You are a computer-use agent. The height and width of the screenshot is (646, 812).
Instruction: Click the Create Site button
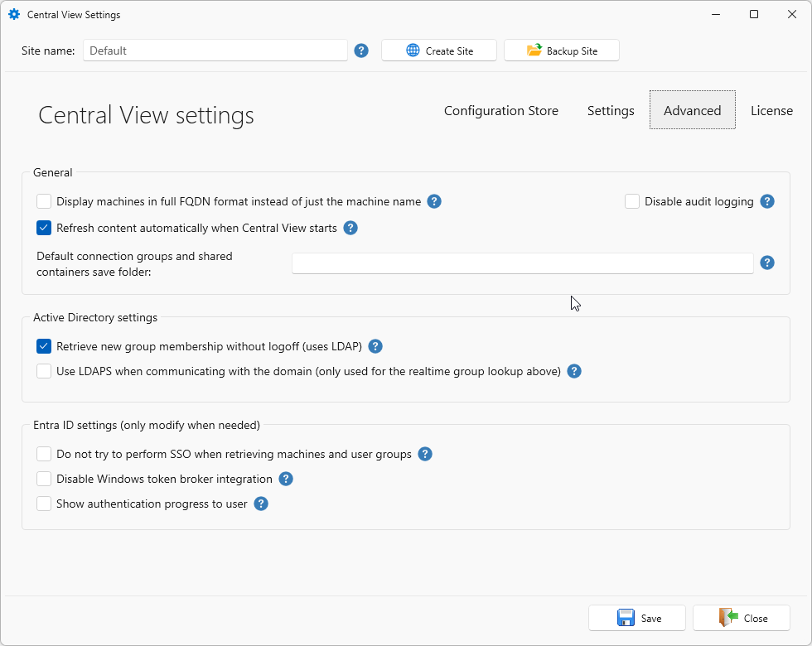(x=439, y=51)
